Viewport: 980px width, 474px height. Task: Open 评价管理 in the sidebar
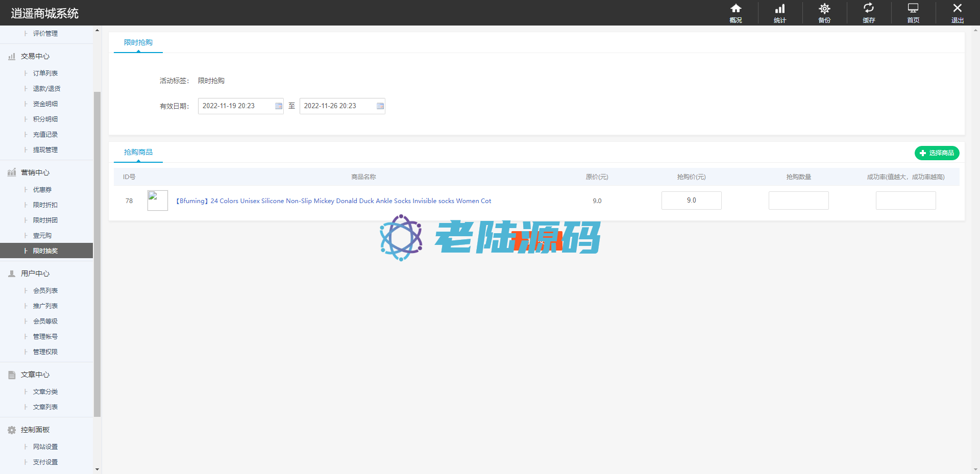click(x=45, y=34)
